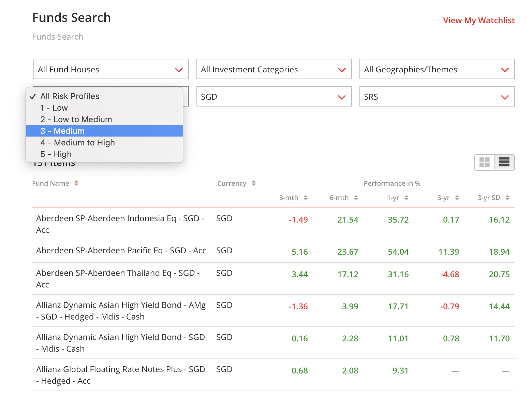Viewport: 532px width, 396px height.
Task: Sort by Fund Name arrow icon
Action: click(x=76, y=183)
